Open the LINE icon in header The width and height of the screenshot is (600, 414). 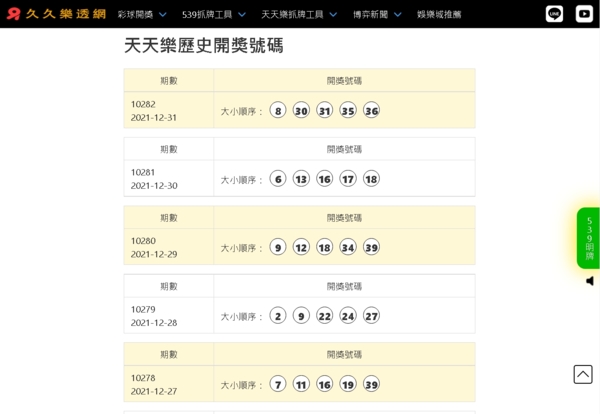554,14
